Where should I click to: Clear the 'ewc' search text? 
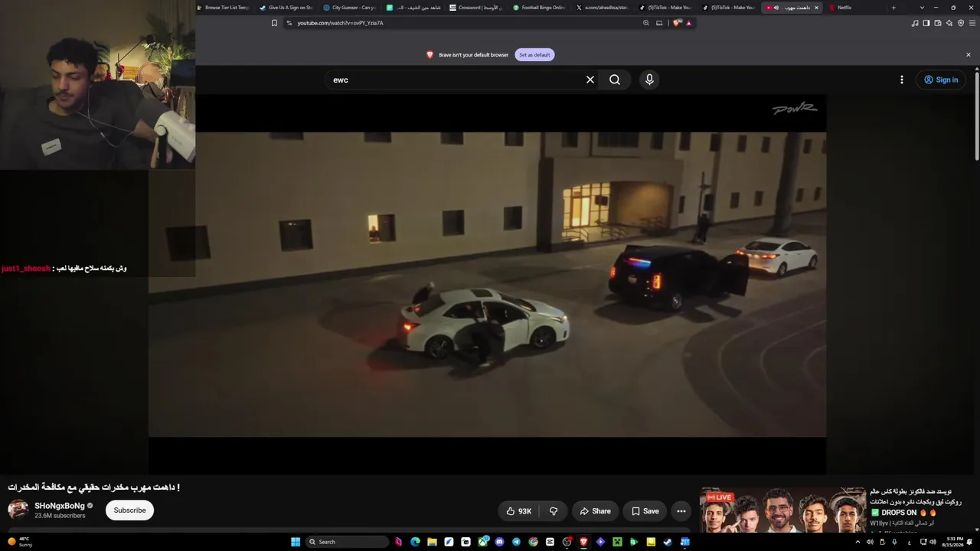[590, 80]
